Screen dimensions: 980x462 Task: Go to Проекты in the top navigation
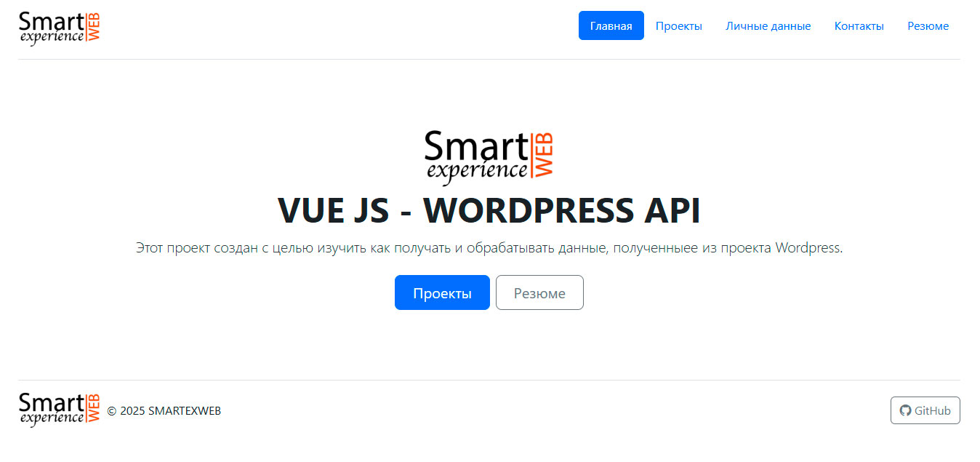[x=678, y=26]
